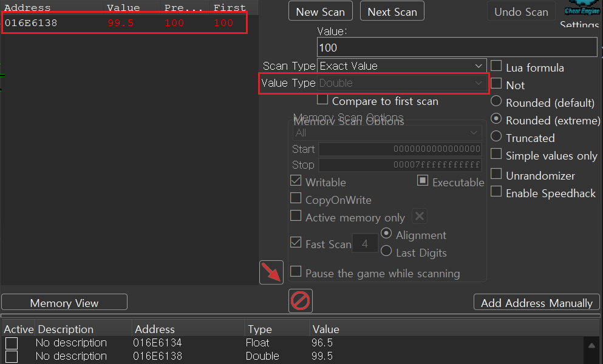This screenshot has width=603, height=364.
Task: Open the Memory View window
Action: click(x=64, y=303)
